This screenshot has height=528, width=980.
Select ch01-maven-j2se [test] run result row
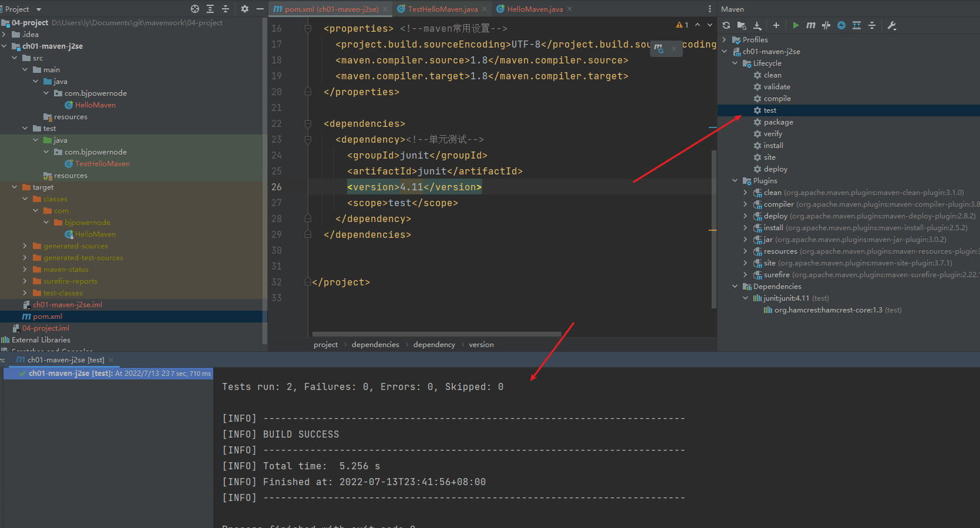coord(109,374)
